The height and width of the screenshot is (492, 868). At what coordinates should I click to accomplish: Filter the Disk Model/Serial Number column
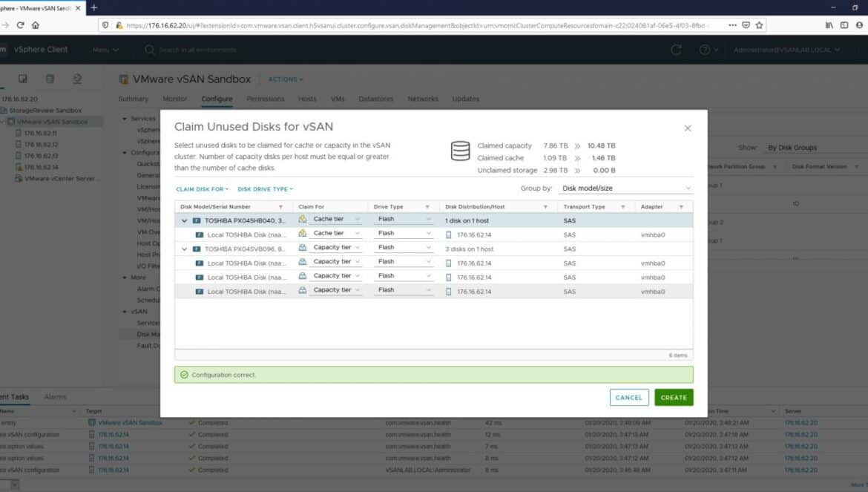[280, 207]
